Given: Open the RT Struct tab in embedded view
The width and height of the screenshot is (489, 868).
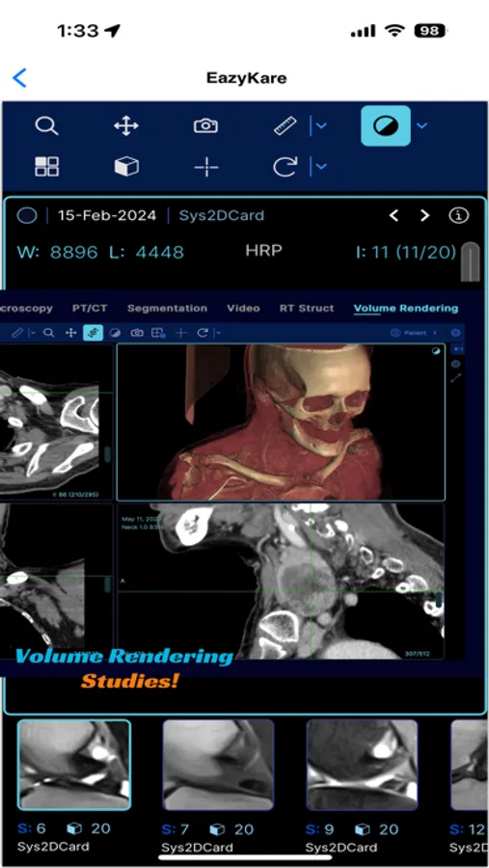Looking at the screenshot, I should tap(307, 309).
